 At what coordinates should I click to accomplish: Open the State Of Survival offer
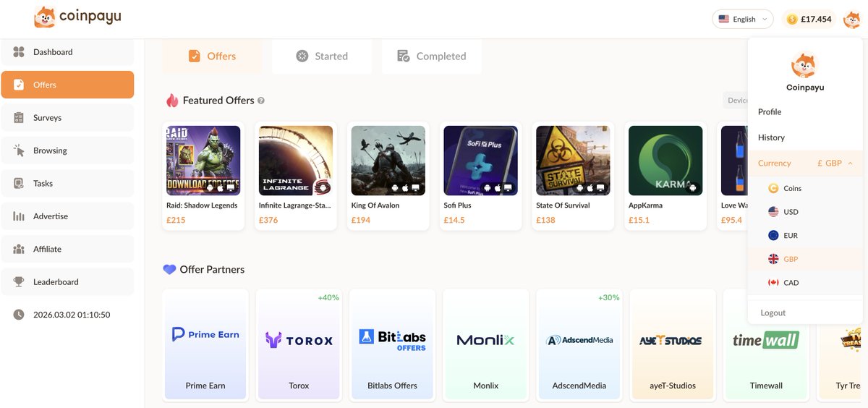[x=574, y=176]
